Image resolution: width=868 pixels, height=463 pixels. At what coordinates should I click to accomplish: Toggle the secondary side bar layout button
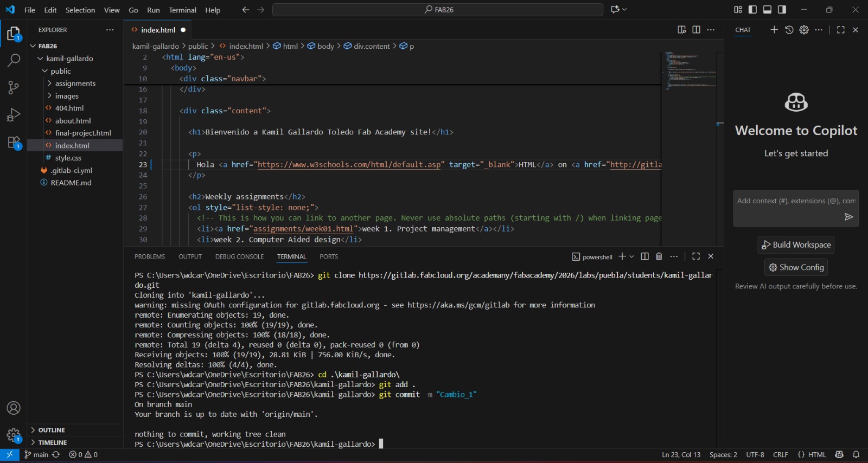coord(782,10)
